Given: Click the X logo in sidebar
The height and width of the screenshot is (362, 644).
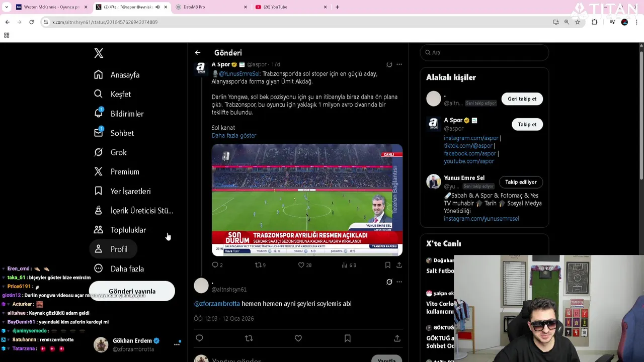Looking at the screenshot, I should click(99, 53).
